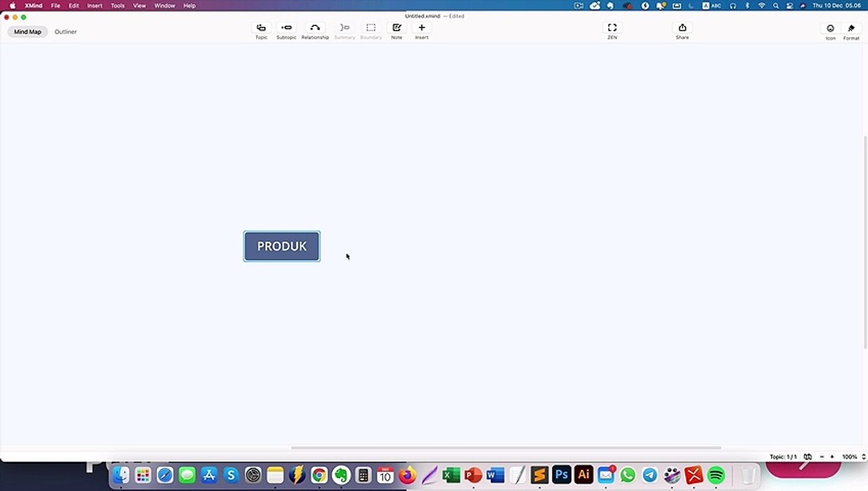Screen dimensions: 868x491
Task: Click the zoom in plus button
Action: coord(832,457)
